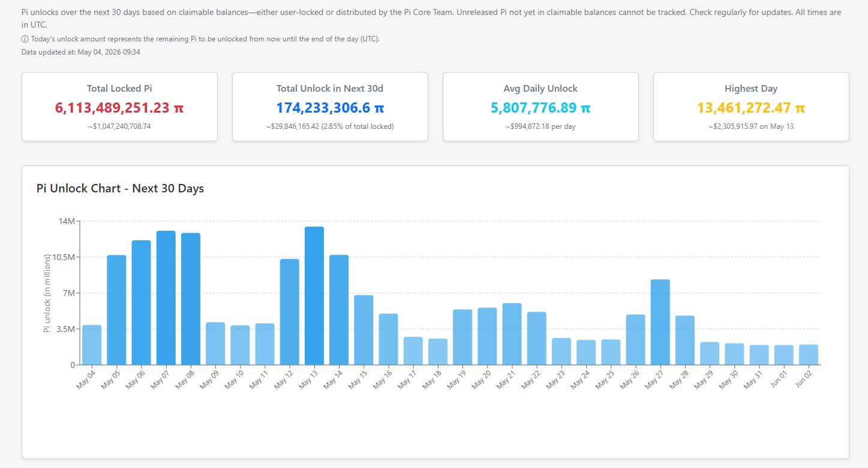Viewport: 868px width, 468px height.
Task: Click the ~$1,047,240,708.74 dollar amount
Action: click(x=119, y=126)
